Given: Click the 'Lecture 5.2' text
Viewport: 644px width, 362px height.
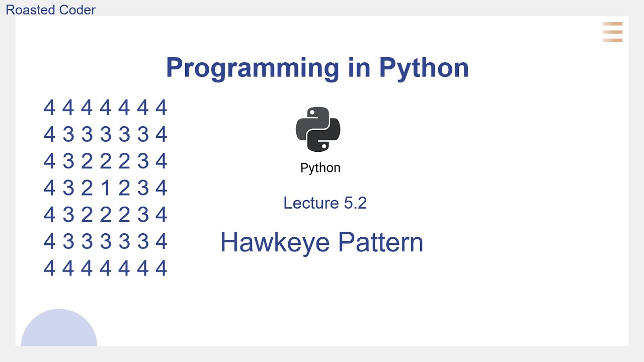Looking at the screenshot, I should tap(325, 203).
